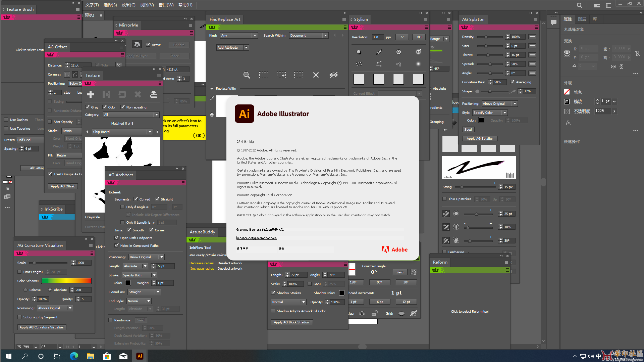Click the fx effects icon in properties panel
644x362 pixels.
(x=568, y=123)
